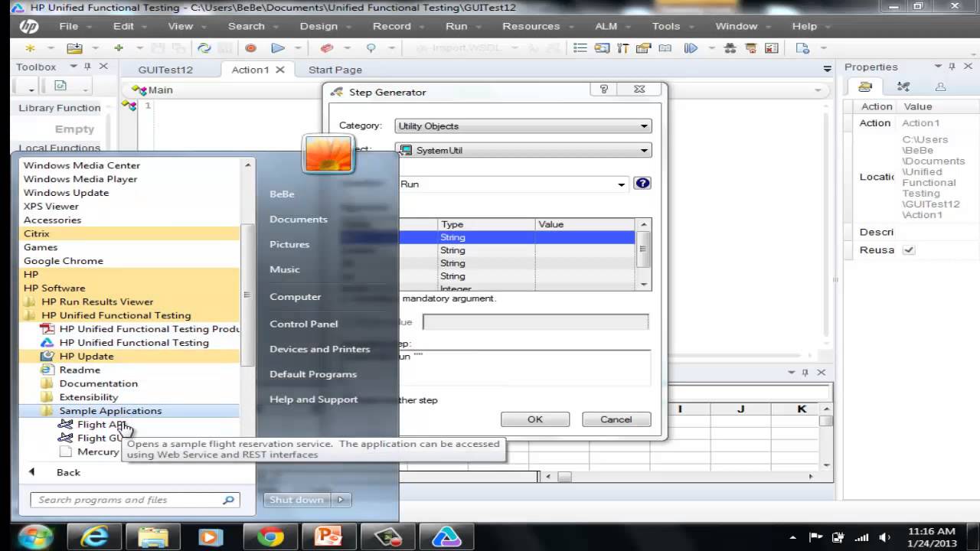Open the second Properties pane icon tab
Viewport: 980px width, 551px height.
[x=903, y=87]
